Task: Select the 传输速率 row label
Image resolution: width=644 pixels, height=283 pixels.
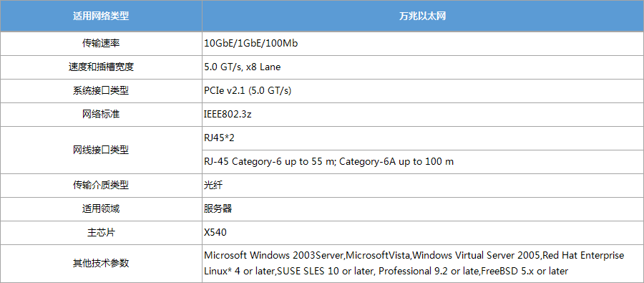Action: tap(101, 43)
